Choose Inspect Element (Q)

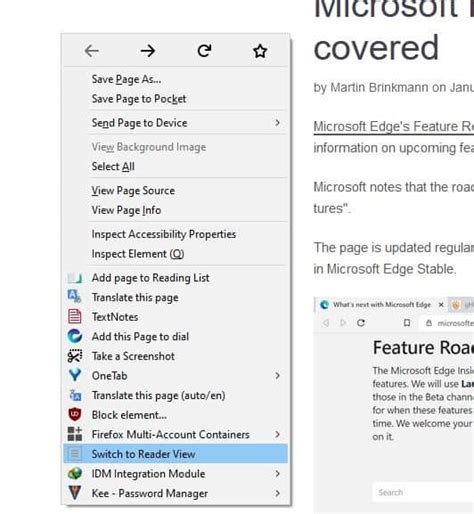point(175,254)
